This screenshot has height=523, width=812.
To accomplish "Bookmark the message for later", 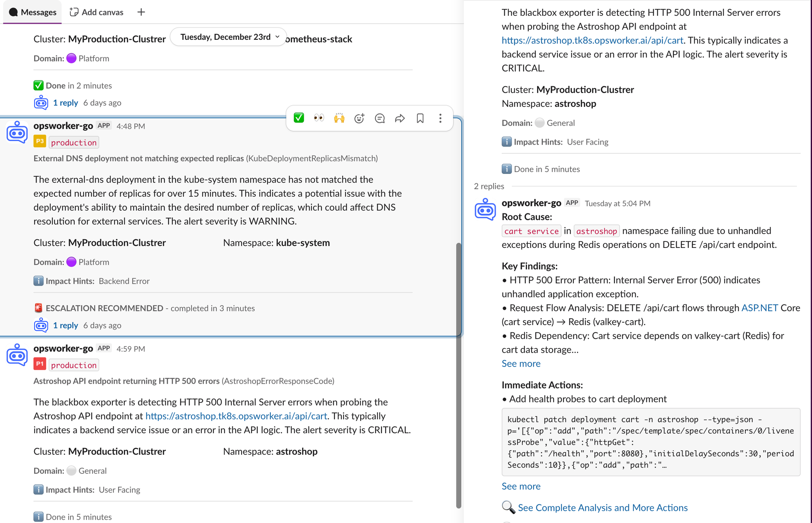I will 420,118.
